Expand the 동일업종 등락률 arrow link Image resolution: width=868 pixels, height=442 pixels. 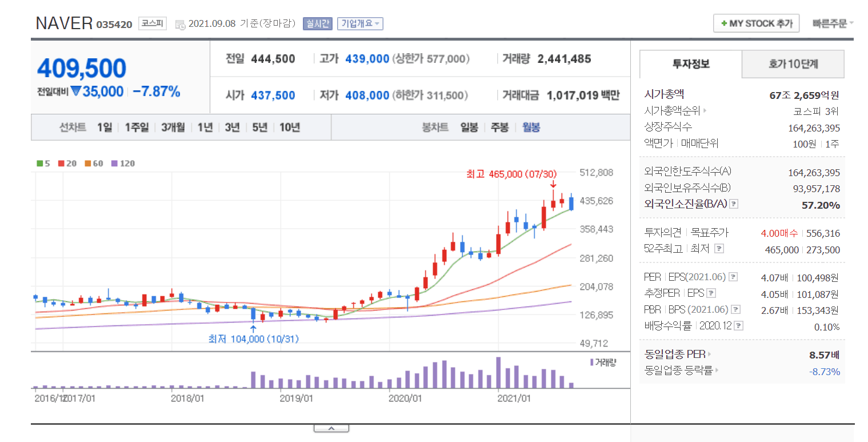(717, 371)
